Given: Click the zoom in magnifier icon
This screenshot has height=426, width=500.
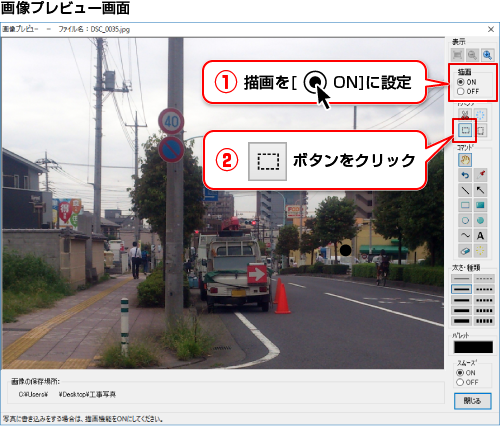Looking at the screenshot, I should pos(487,55).
